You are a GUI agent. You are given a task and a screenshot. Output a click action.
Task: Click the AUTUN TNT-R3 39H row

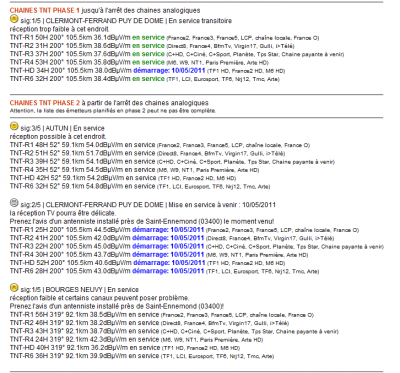(172, 162)
